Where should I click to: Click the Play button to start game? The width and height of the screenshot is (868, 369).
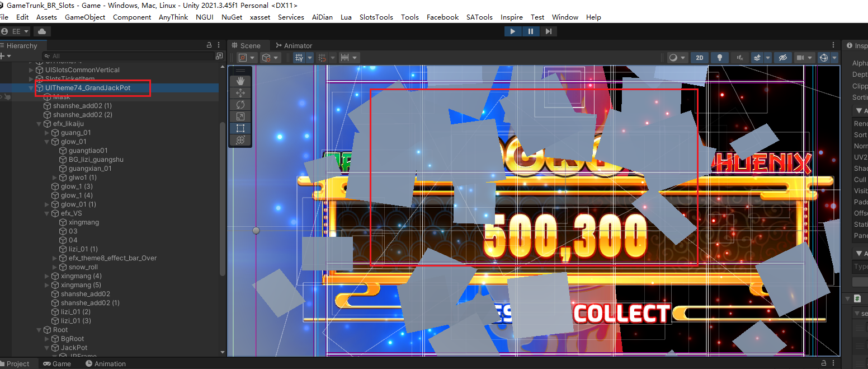pyautogui.click(x=512, y=31)
